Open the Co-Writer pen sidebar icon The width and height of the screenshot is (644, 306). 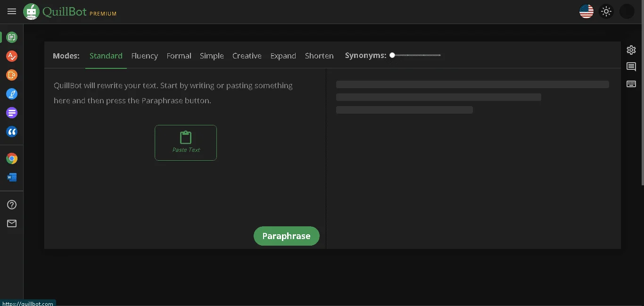point(12,94)
